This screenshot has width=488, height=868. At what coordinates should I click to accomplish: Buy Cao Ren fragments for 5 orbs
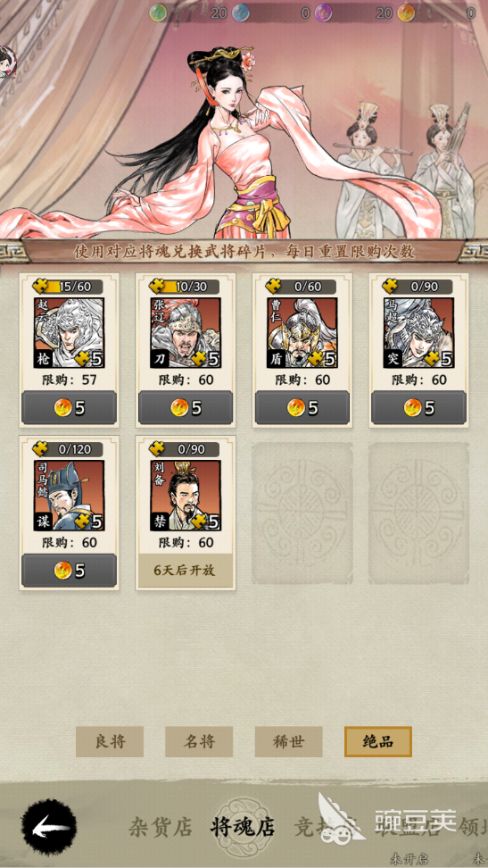(302, 408)
